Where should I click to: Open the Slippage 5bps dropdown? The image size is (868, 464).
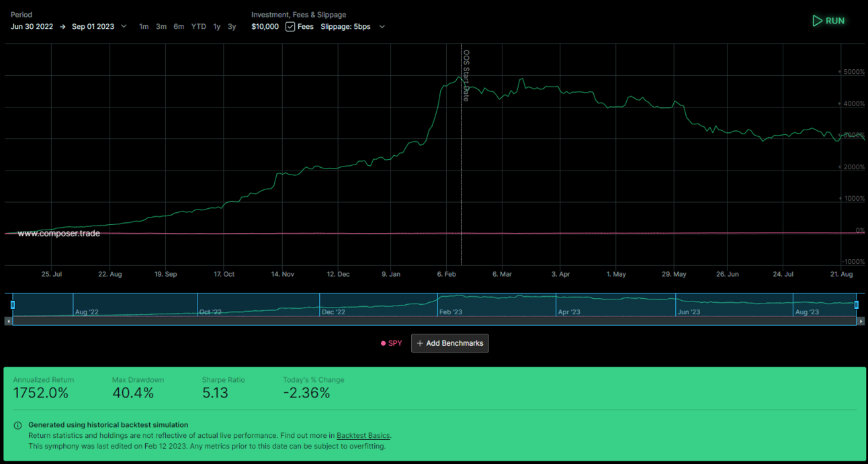353,27
